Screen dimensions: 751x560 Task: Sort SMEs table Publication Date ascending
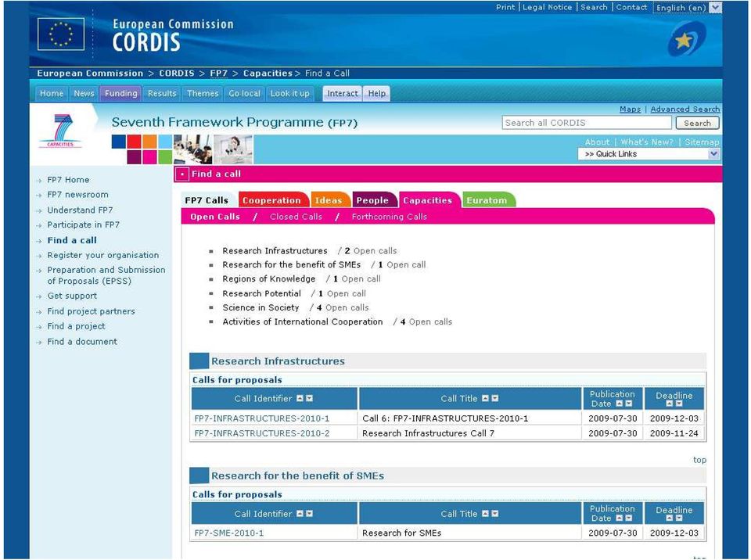(x=619, y=519)
